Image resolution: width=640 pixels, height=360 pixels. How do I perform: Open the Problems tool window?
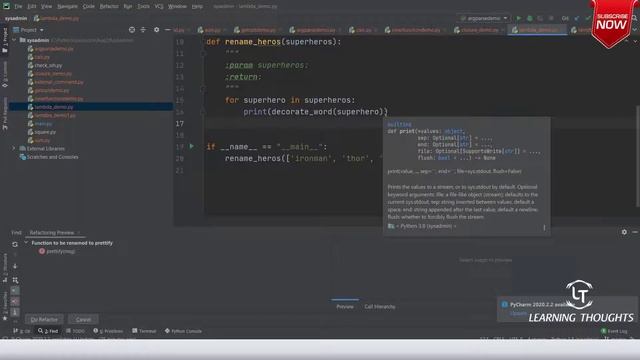[x=108, y=331]
